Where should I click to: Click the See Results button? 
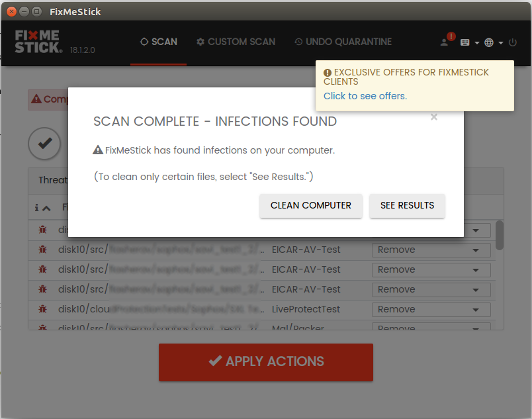pyautogui.click(x=407, y=206)
